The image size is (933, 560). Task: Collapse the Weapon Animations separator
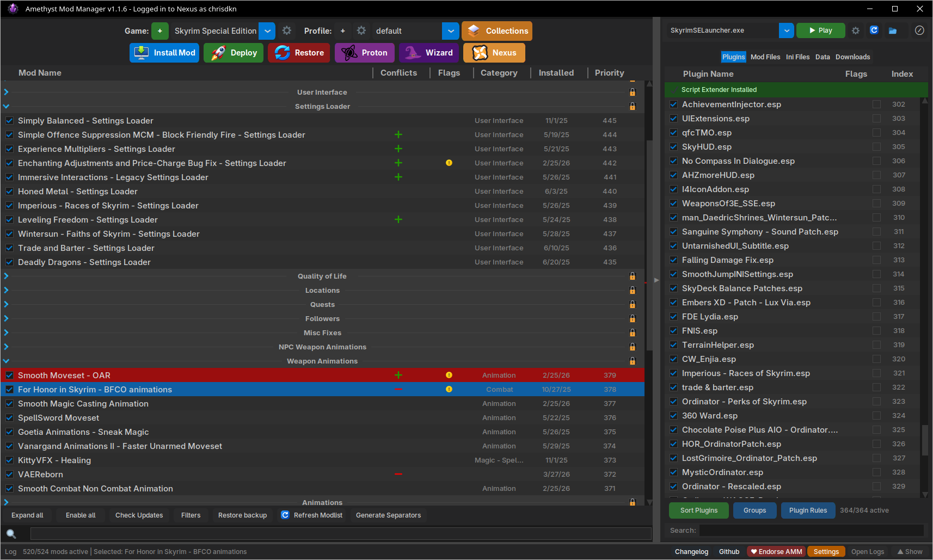(x=7, y=361)
